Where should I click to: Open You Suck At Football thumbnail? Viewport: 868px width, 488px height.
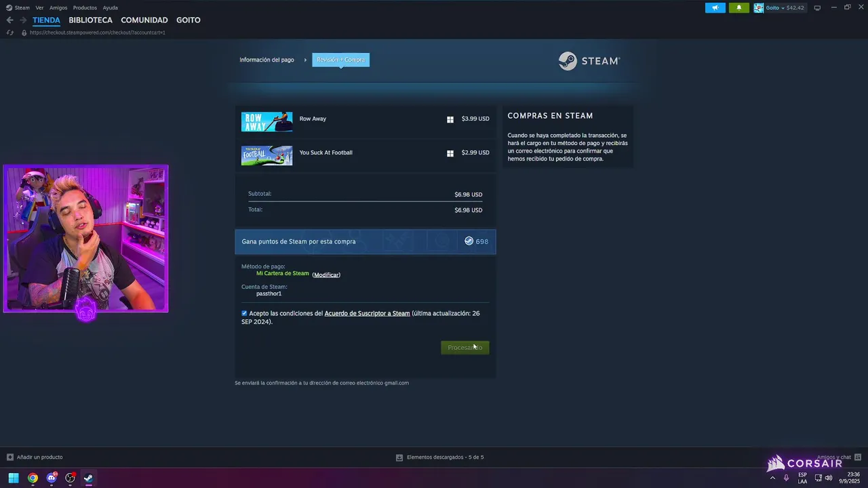267,155
